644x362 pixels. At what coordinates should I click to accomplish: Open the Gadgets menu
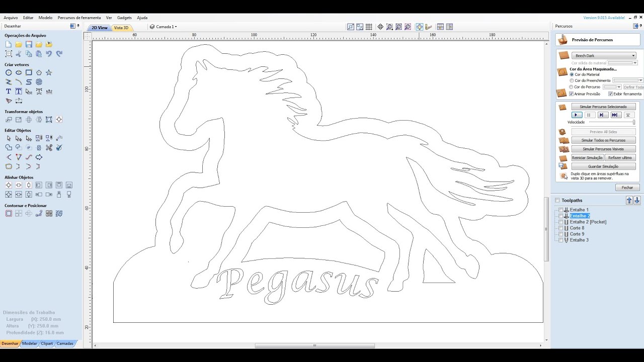[x=124, y=18]
